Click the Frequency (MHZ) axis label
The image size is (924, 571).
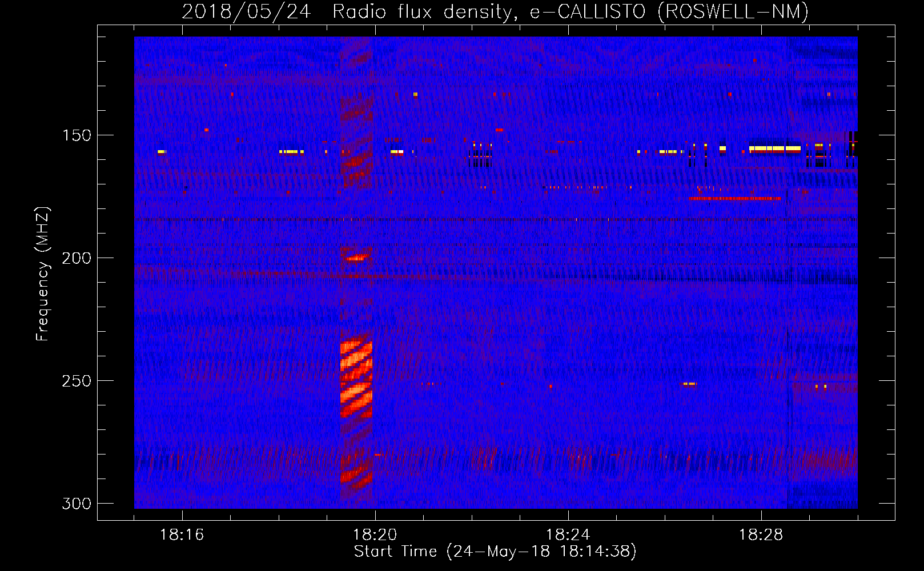pyautogui.click(x=43, y=274)
